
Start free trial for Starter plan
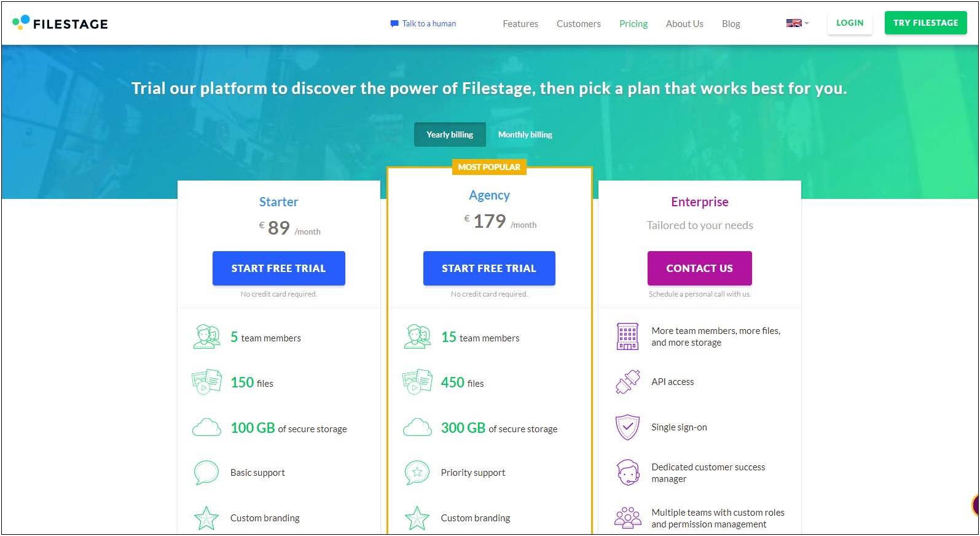(x=279, y=268)
